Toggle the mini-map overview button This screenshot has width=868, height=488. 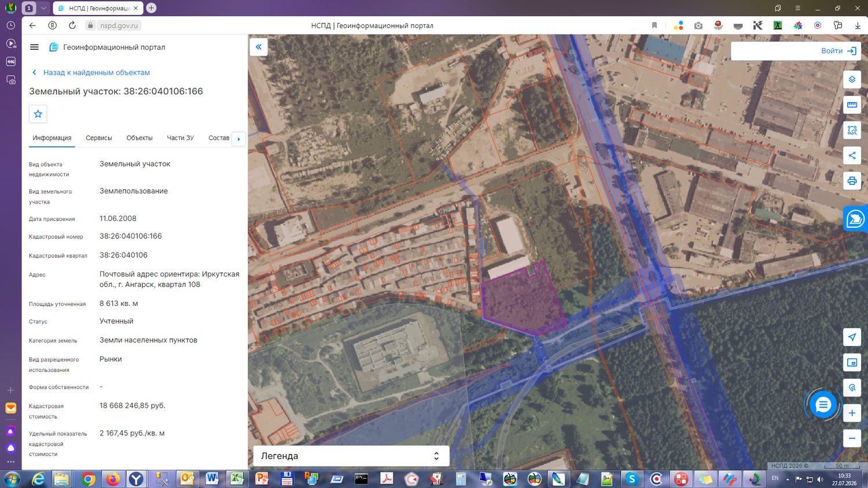pos(852,363)
